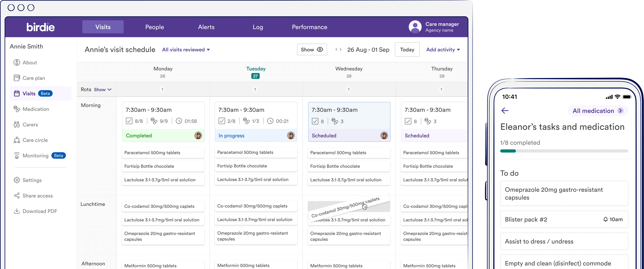This screenshot has height=269, width=644.
Task: Switch to the People tab
Action: tap(154, 27)
